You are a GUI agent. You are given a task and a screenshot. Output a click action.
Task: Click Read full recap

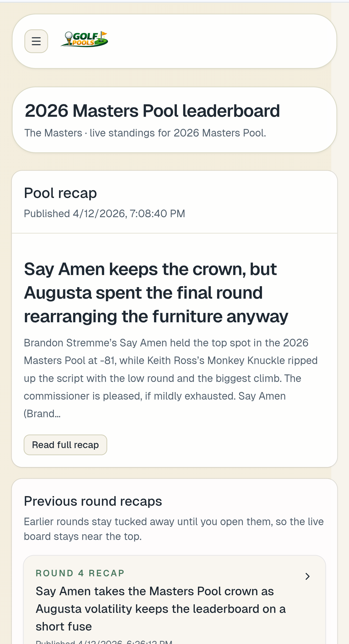(65, 445)
